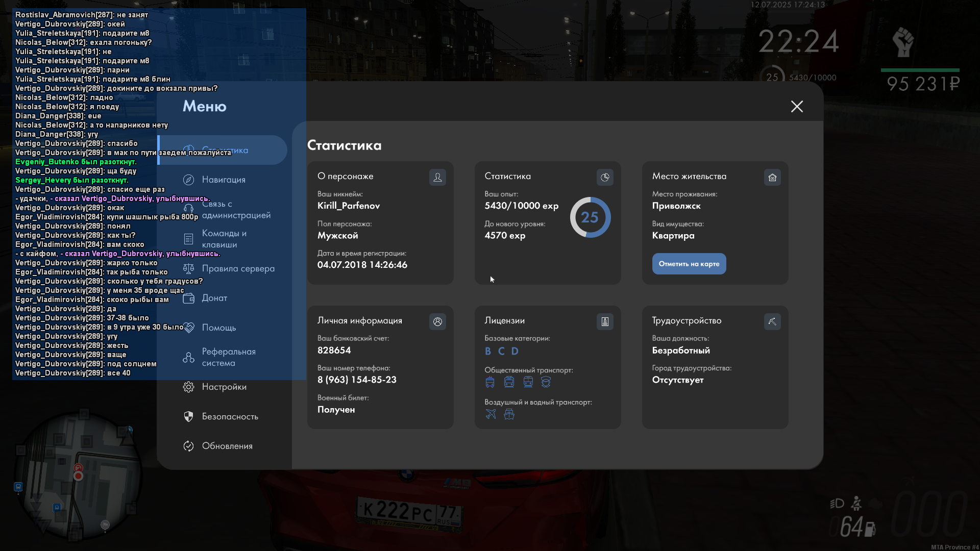The width and height of the screenshot is (980, 551).
Task: Open the Навигация menu section
Action: pyautogui.click(x=223, y=180)
